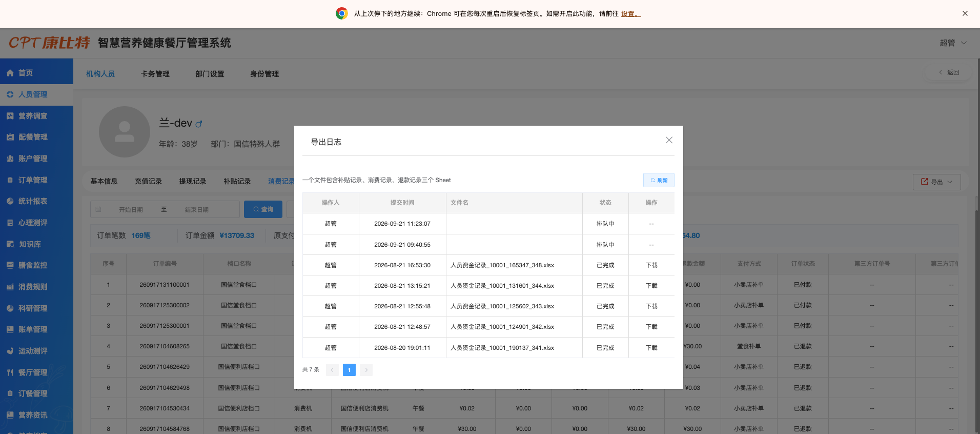
Task: Click the next page arrow
Action: click(366, 370)
